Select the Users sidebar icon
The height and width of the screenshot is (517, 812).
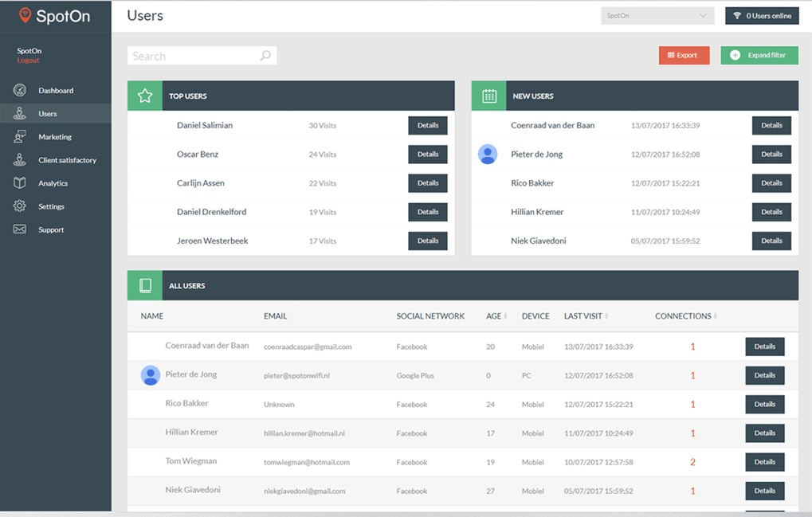click(20, 113)
